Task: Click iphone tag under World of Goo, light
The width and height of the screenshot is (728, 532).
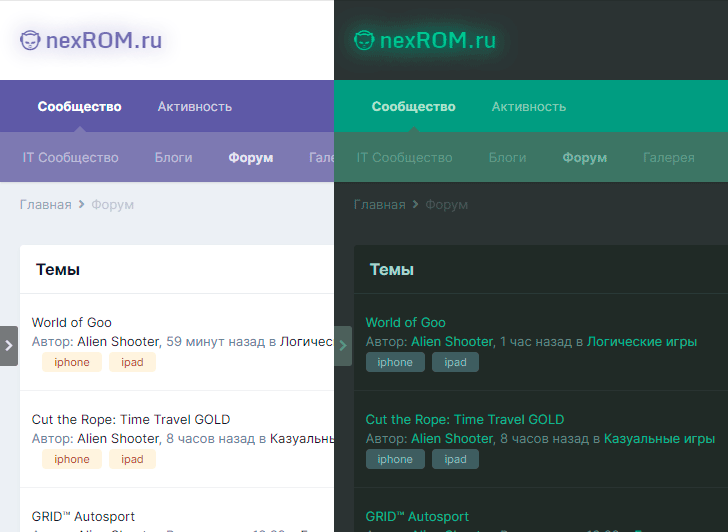Action: 71,362
